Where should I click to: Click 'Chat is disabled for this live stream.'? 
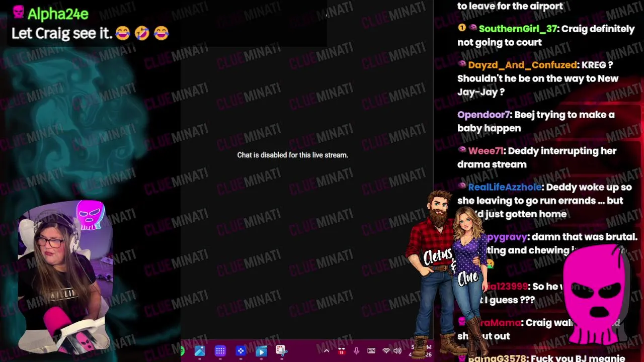[292, 155]
